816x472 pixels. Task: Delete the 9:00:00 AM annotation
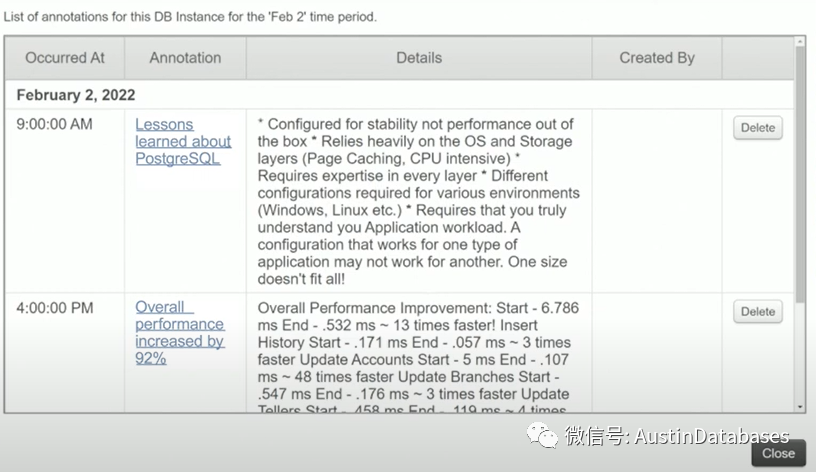point(758,128)
